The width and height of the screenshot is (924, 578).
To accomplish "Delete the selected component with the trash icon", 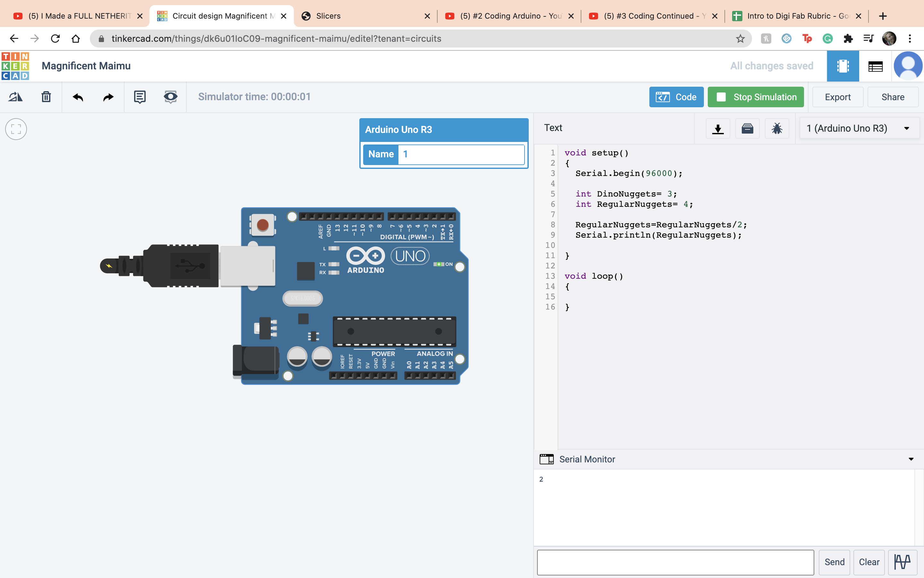I will tap(46, 97).
